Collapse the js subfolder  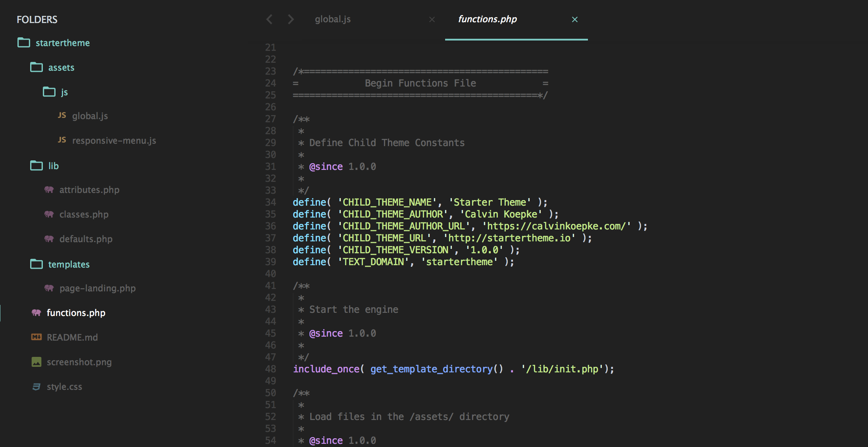[49, 92]
